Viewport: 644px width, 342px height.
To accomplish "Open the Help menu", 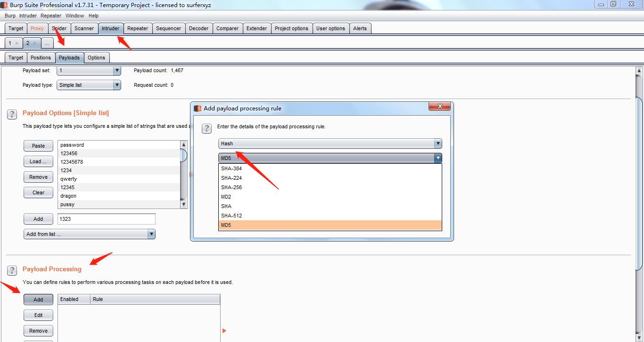I will pyautogui.click(x=93, y=16).
